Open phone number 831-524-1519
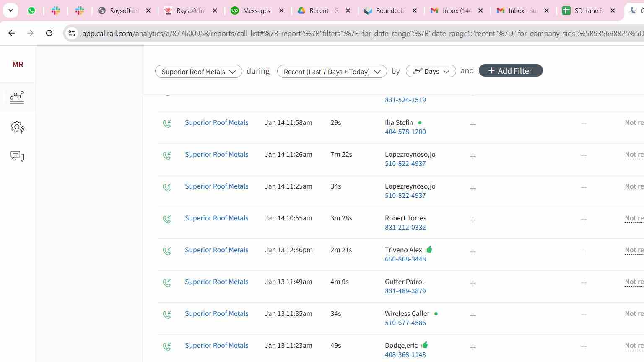Screen dimensions: 644x362 tap(405, 100)
